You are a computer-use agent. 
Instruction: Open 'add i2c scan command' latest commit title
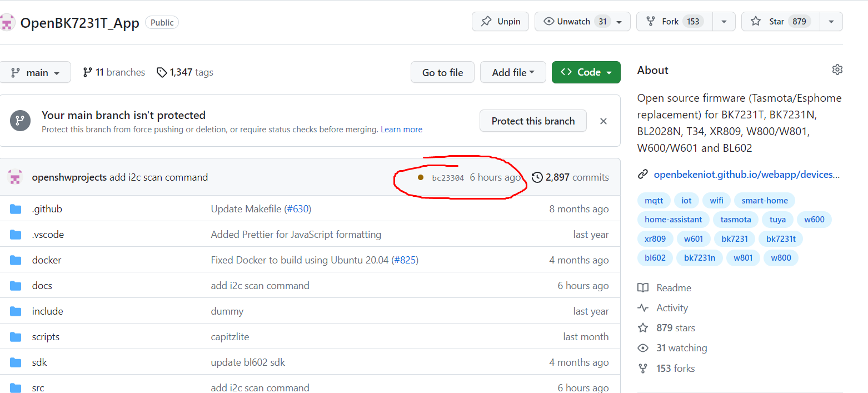pos(159,177)
